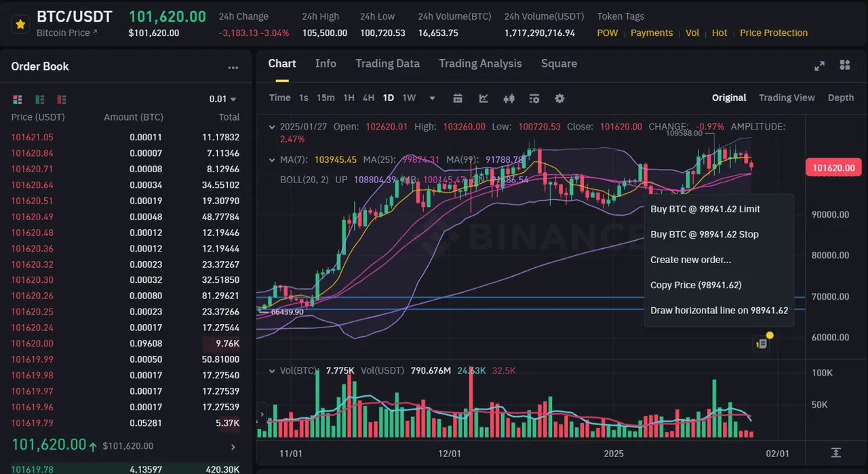Select 1W chart interval

pyautogui.click(x=409, y=98)
